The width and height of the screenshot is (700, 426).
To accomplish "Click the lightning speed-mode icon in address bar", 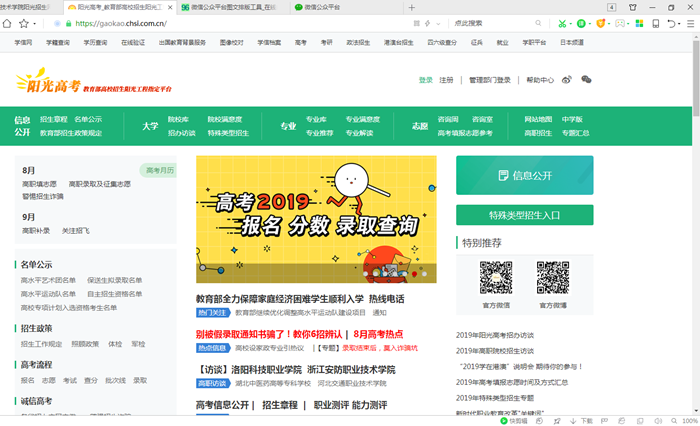I will [x=427, y=23].
